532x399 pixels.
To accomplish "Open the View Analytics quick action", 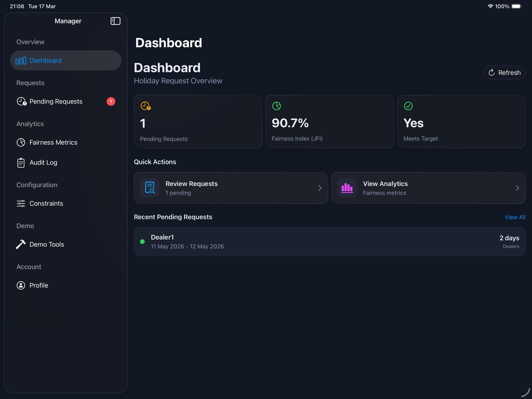I will tap(429, 188).
